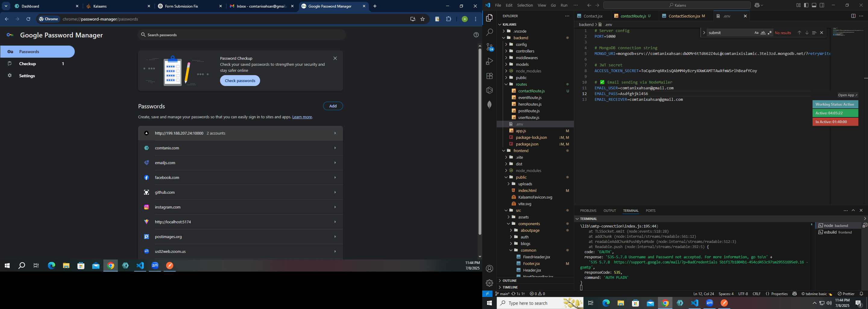
Task: Open File menu in VS Code
Action: click(x=498, y=5)
